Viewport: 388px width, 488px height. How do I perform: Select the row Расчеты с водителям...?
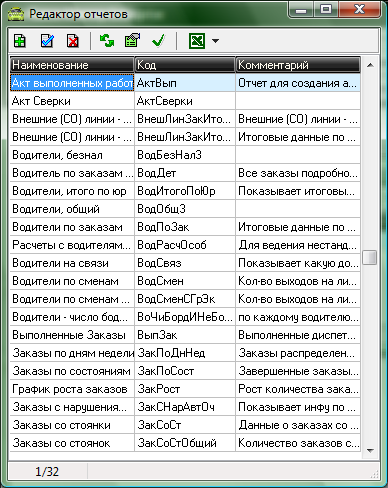coord(185,245)
